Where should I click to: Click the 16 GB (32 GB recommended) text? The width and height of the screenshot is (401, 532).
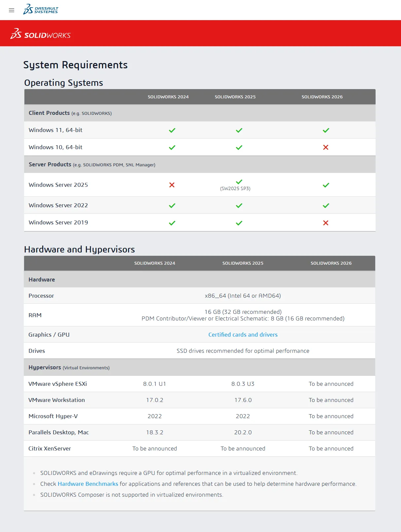tap(243, 312)
